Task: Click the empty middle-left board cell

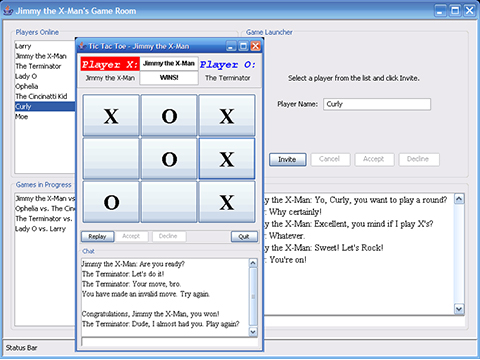Action: click(111, 159)
